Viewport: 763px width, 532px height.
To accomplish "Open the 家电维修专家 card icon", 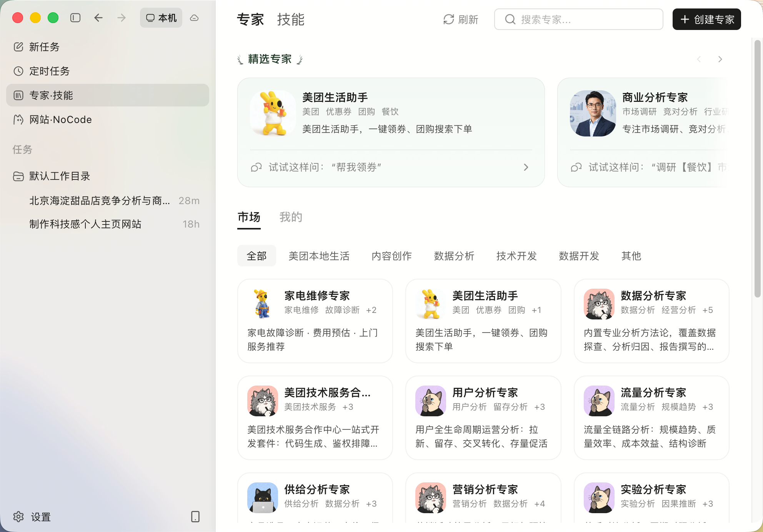I will coord(263,304).
